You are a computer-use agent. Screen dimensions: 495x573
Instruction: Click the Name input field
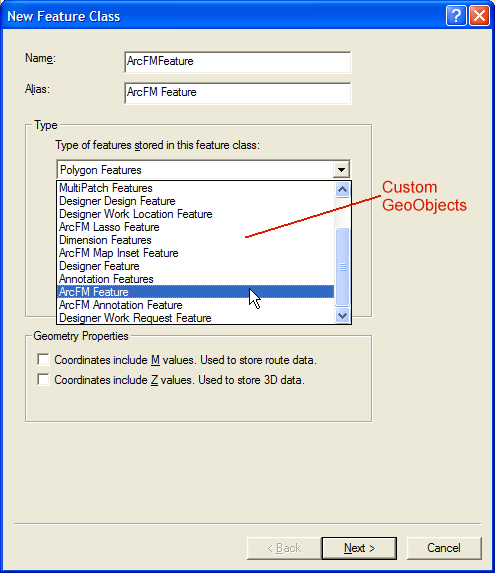238,62
